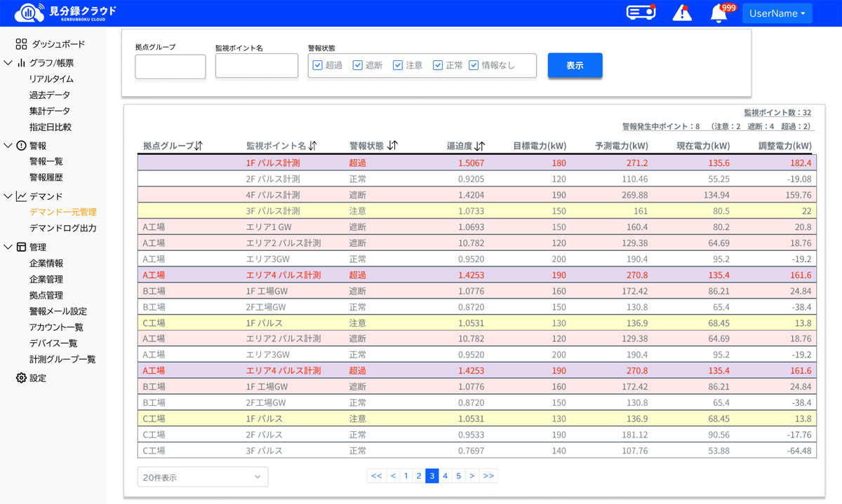Select 警報履歴 from the sidebar

tap(46, 177)
